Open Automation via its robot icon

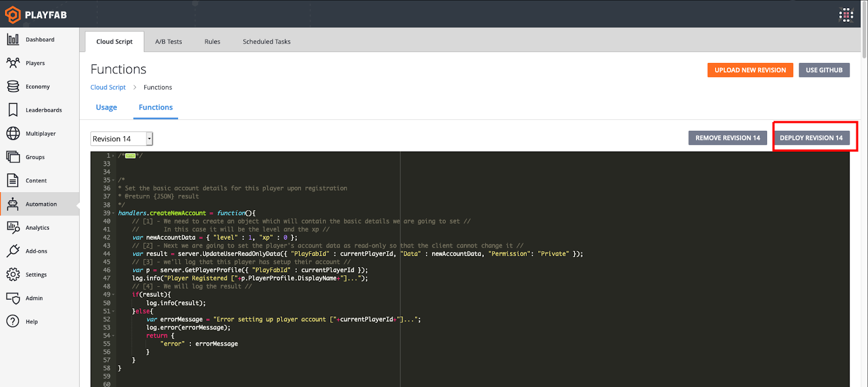coord(13,204)
